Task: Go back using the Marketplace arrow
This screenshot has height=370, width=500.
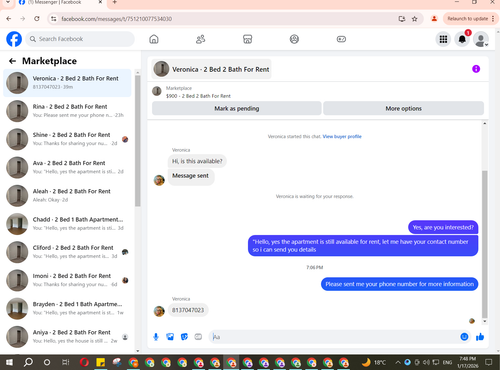Action: click(x=12, y=61)
